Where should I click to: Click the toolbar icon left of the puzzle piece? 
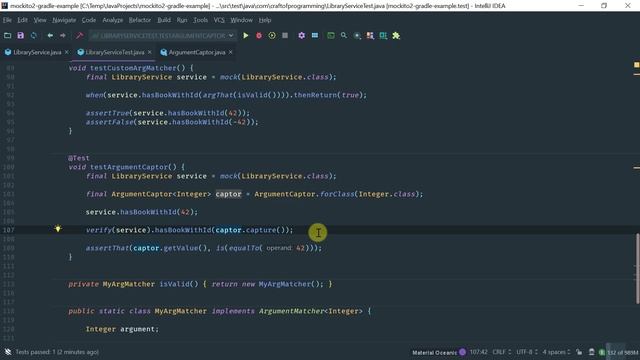coord(383,36)
